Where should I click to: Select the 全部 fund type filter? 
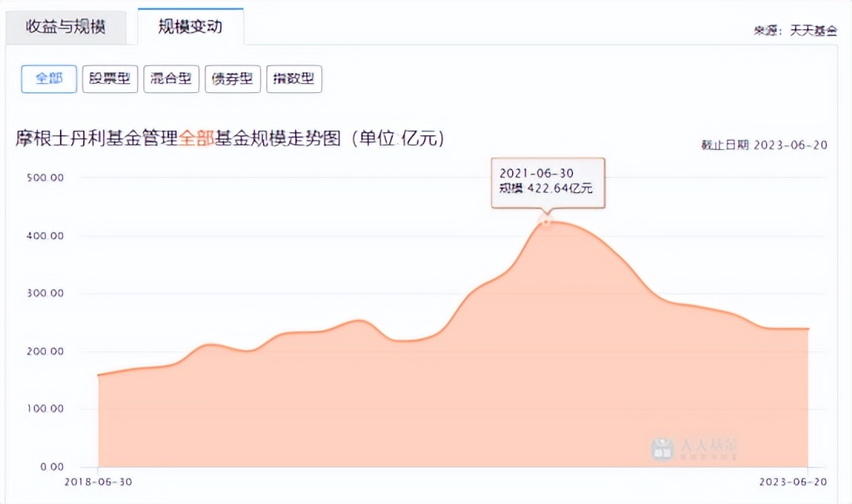[49, 78]
